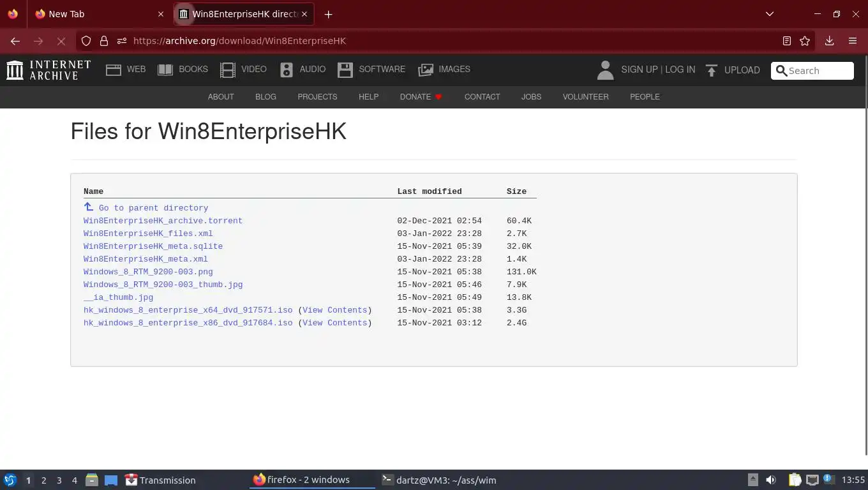Download the x86 enterprise ISO file

[x=188, y=323]
